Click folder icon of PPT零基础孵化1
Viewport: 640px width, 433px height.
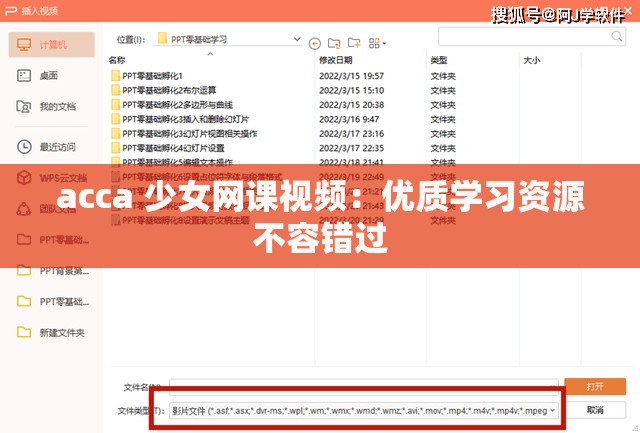pyautogui.click(x=116, y=76)
